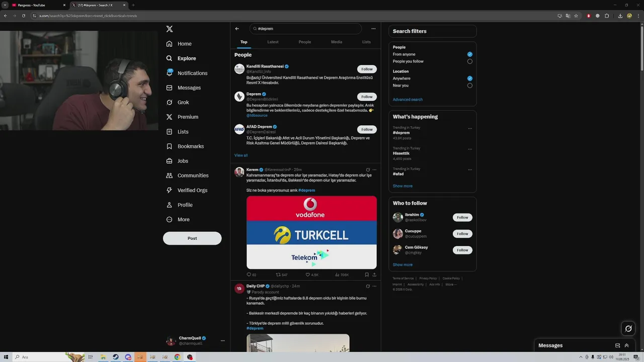Bookmark Kerem's post

pyautogui.click(x=367, y=275)
